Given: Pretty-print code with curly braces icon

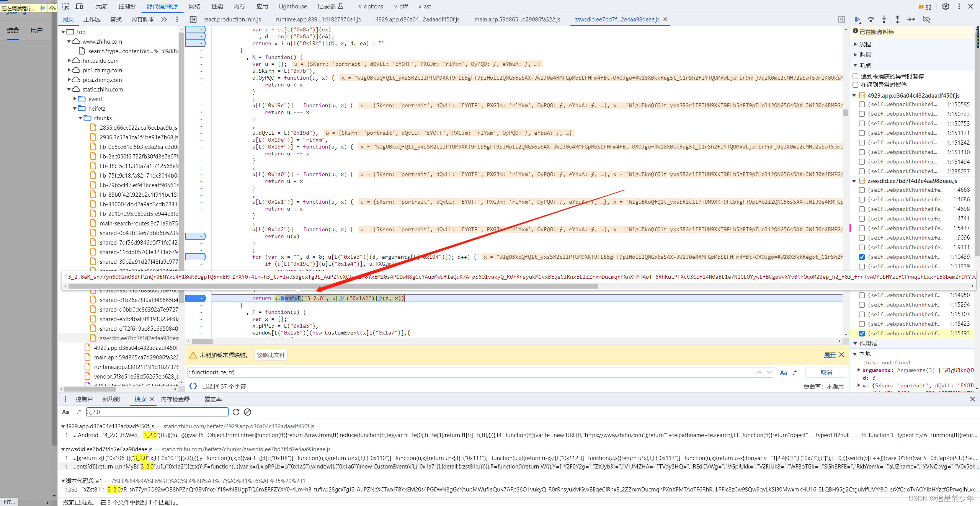Looking at the screenshot, I should [193, 386].
